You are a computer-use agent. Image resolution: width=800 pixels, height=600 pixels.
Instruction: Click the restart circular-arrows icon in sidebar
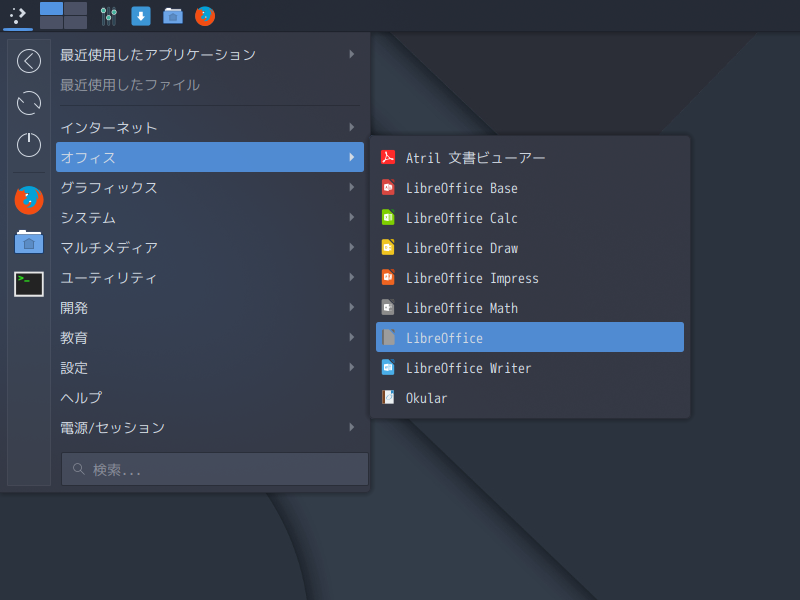pos(29,103)
